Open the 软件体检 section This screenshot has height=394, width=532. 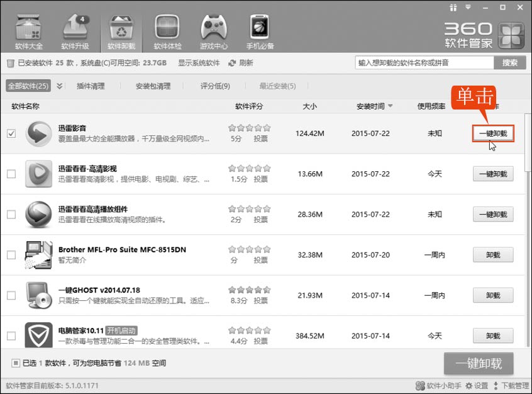[x=168, y=32]
